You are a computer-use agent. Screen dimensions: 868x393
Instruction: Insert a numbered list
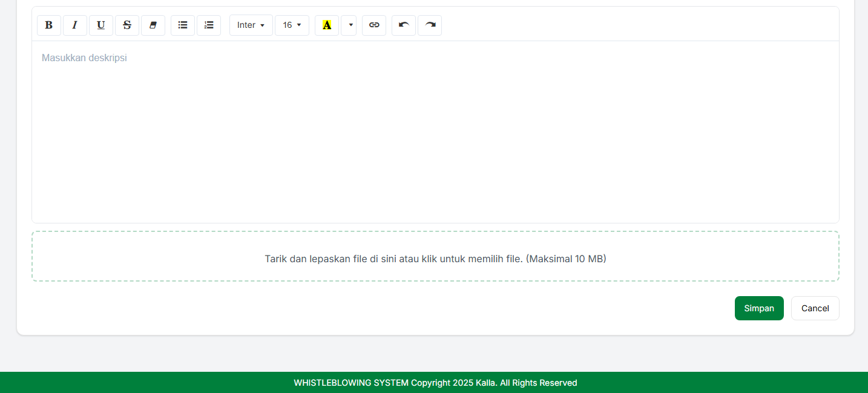pyautogui.click(x=209, y=25)
